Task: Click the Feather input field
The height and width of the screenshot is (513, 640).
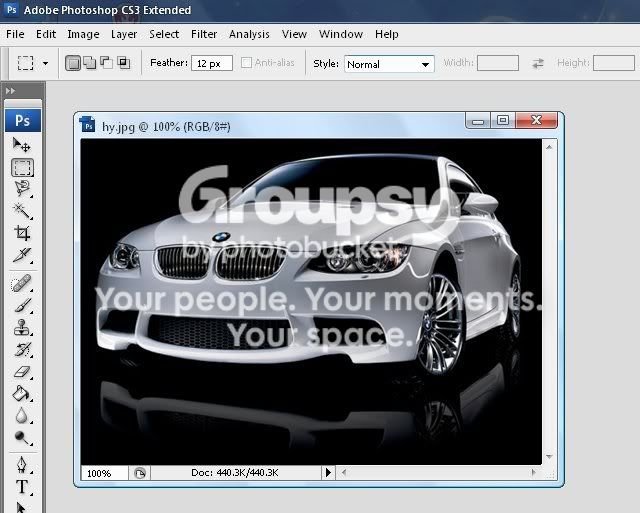Action: click(212, 63)
